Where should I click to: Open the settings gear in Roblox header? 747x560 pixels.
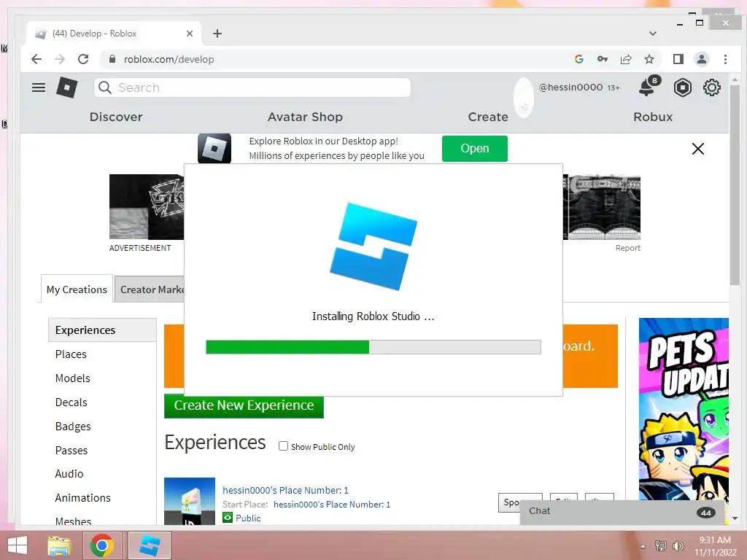pos(712,87)
